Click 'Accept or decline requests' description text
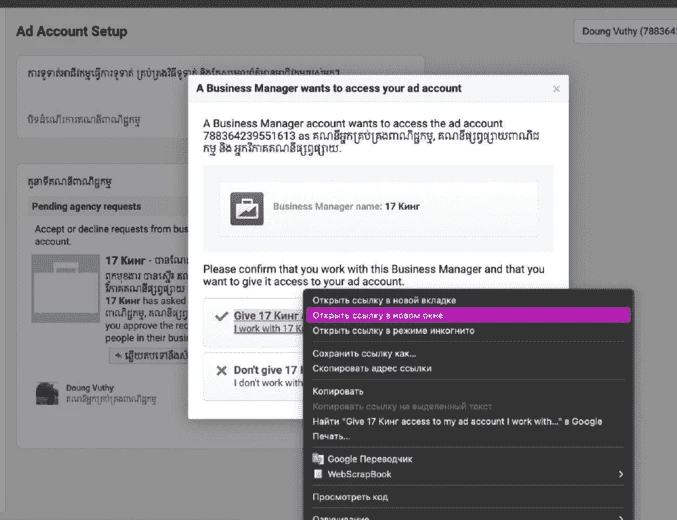 tap(111, 235)
